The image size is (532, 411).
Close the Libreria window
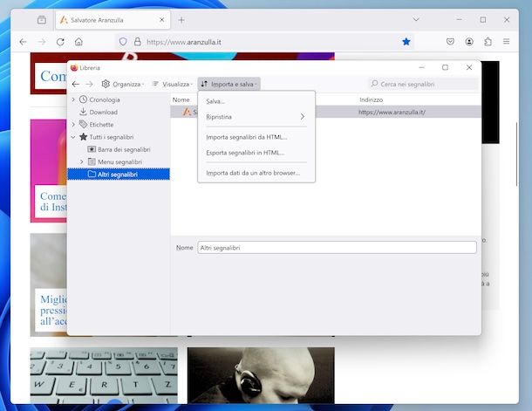[469, 67]
